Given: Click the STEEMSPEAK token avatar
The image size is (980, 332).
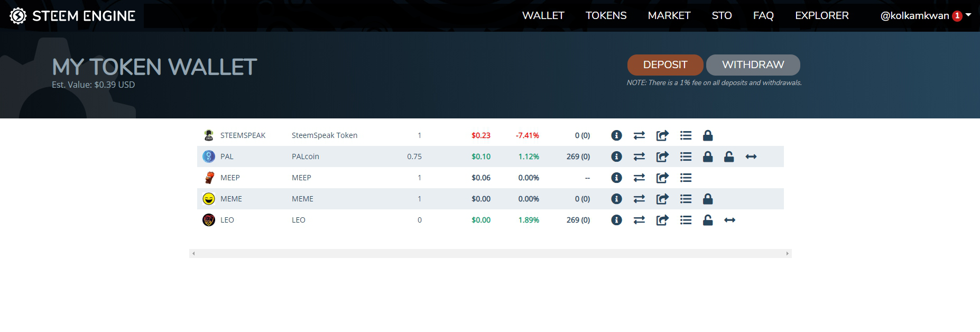Looking at the screenshot, I should (x=209, y=135).
